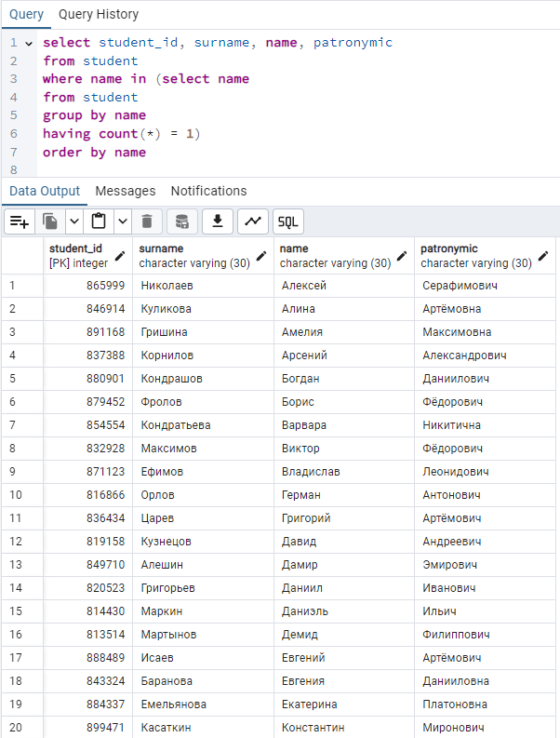Image resolution: width=560 pixels, height=738 pixels.
Task: Place cursor on line 6 having count
Action: [122, 134]
